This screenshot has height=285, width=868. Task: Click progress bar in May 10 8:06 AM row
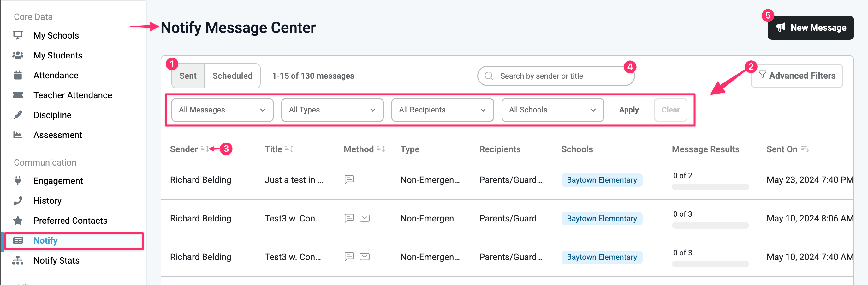[710, 225]
